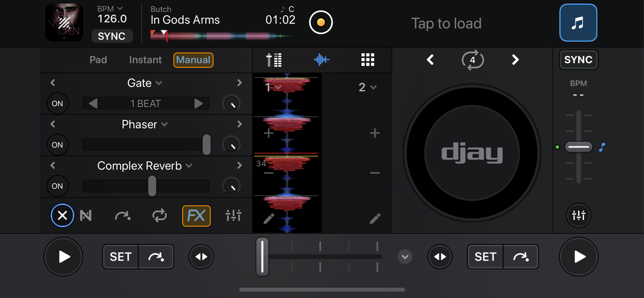Tap the deck 2 djay jog wheel

tap(472, 153)
